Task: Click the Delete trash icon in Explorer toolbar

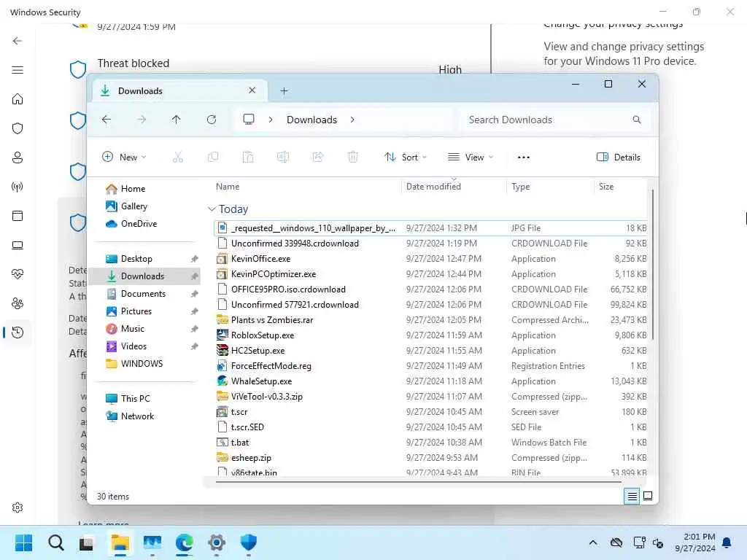Action: click(353, 157)
